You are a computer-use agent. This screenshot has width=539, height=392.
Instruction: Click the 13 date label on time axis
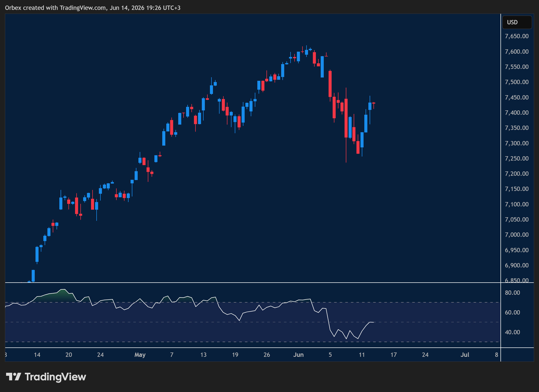coord(203,355)
